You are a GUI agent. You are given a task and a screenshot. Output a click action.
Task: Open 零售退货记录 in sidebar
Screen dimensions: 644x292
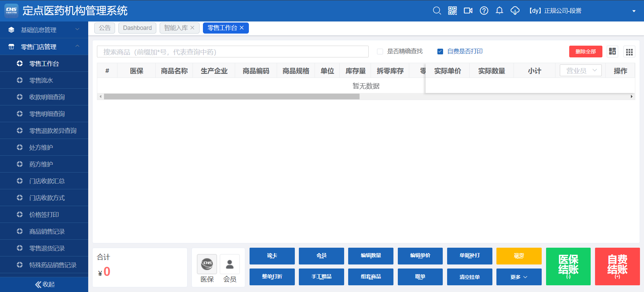(44, 248)
